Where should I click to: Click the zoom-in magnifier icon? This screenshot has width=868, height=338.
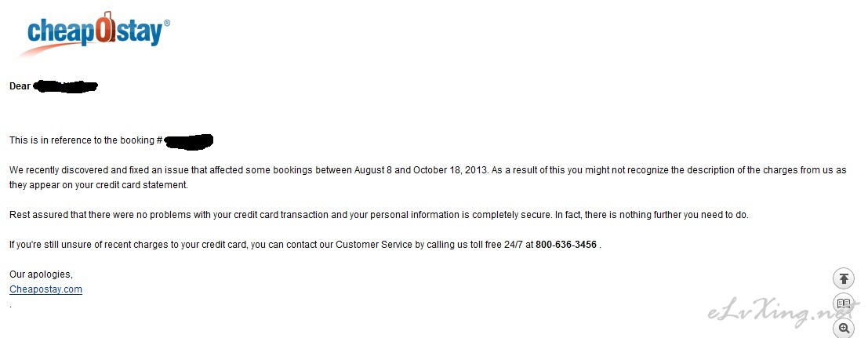(x=844, y=328)
